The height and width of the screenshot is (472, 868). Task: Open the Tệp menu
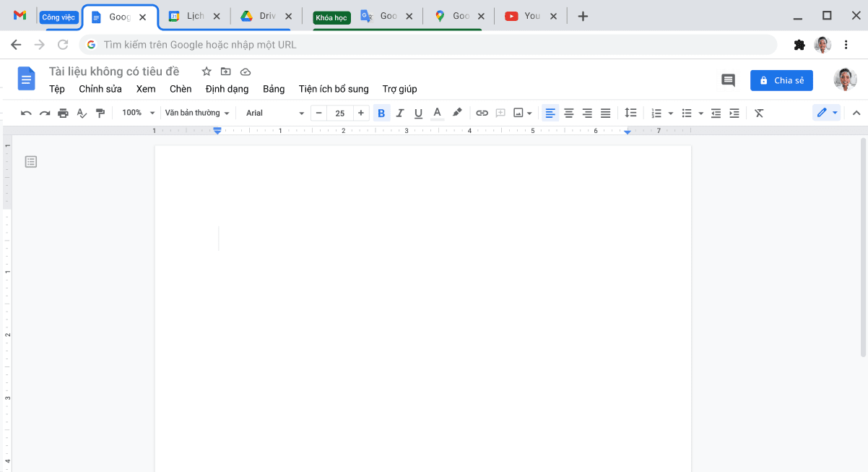click(x=57, y=89)
